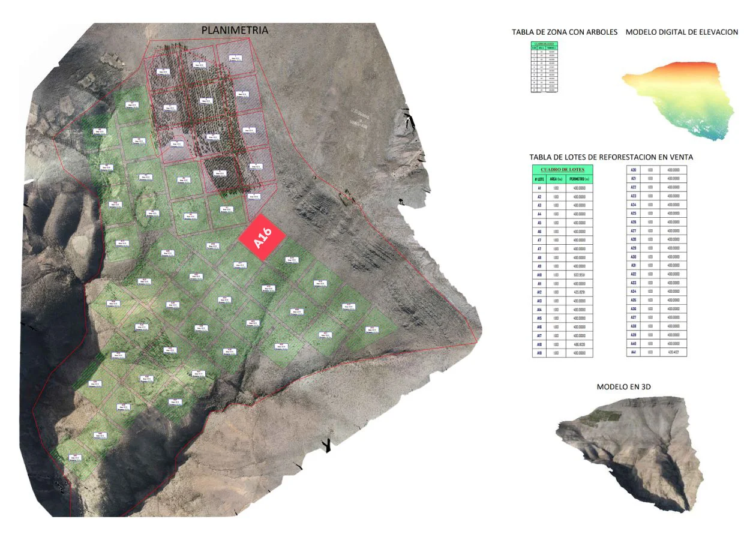
Task: Click the MODELO DIGITAL DE ELEVACION heading
Action: coord(682,32)
